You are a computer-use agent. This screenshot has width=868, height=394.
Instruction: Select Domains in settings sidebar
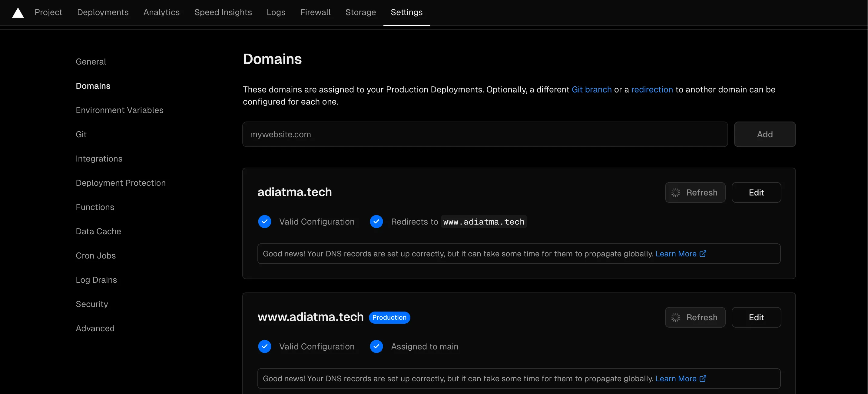point(93,86)
